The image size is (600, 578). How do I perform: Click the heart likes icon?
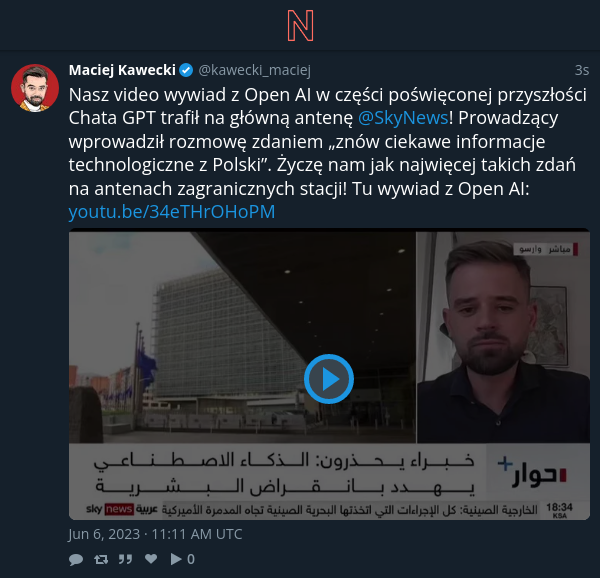pyautogui.click(x=151, y=558)
